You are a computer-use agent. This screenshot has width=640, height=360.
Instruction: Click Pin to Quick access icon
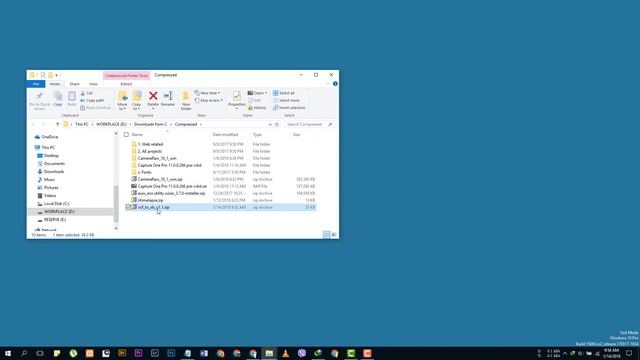tap(40, 96)
